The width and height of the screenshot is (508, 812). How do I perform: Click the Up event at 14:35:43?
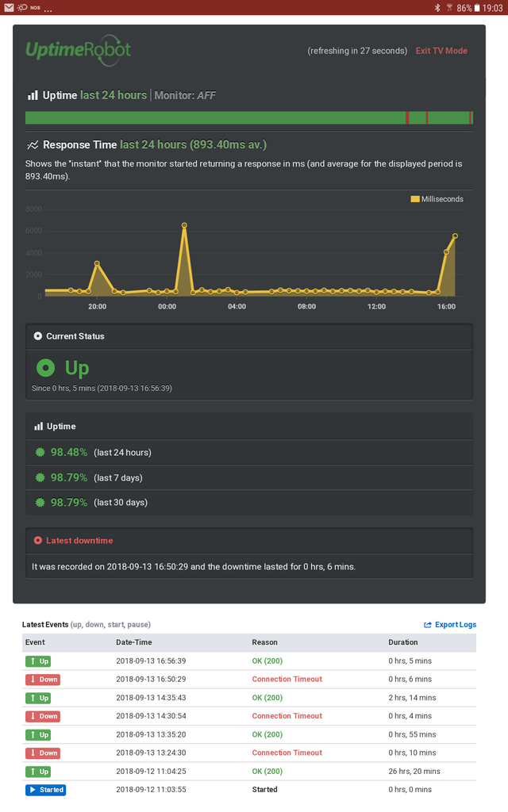(38, 698)
